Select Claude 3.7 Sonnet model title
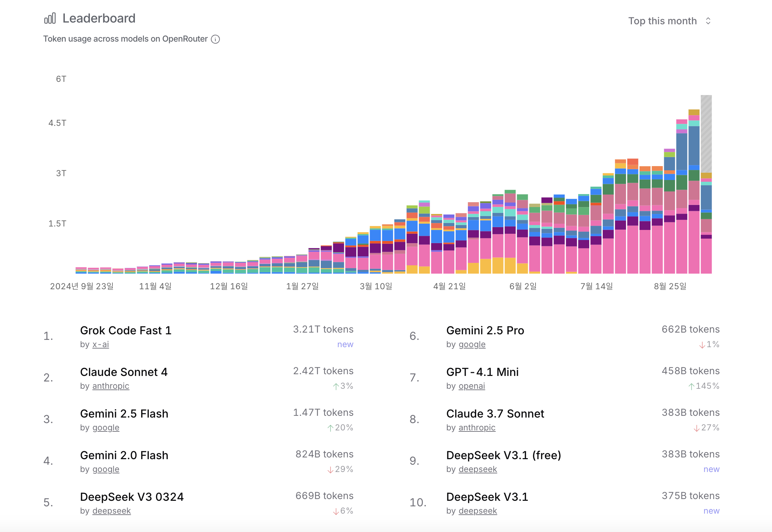This screenshot has height=532, width=772. (x=495, y=414)
